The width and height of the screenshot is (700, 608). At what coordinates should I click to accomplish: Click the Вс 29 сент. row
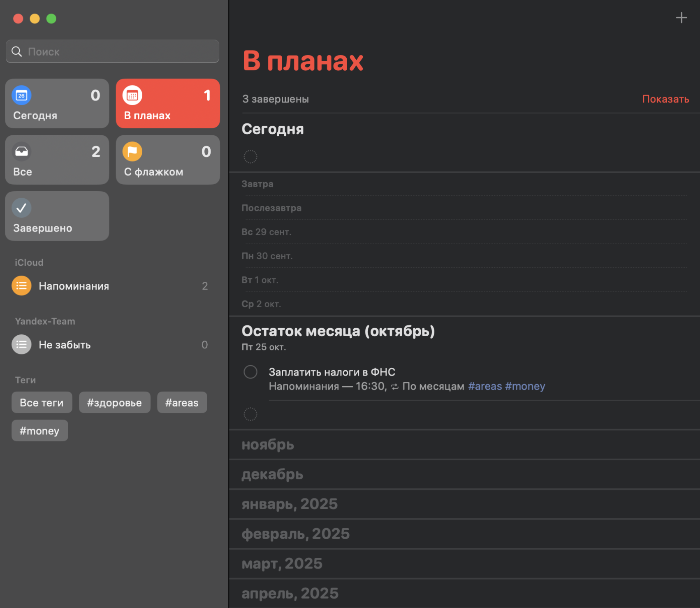(464, 232)
